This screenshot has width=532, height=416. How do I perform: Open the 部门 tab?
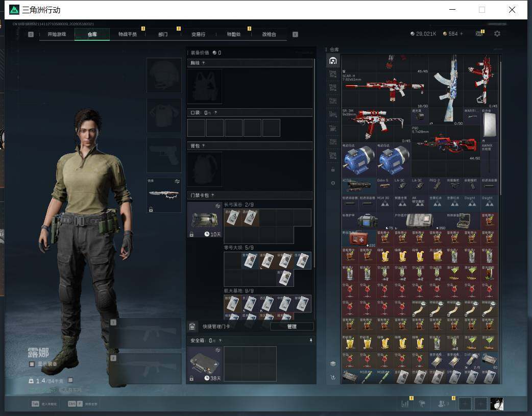163,34
